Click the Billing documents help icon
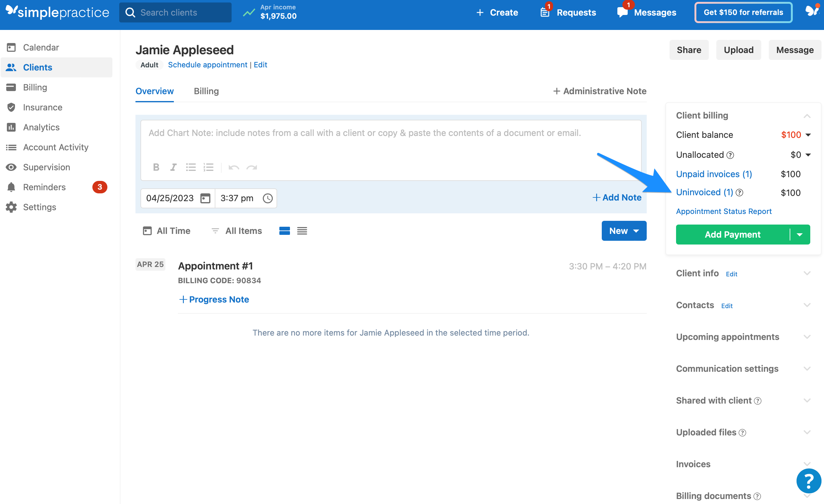Image resolution: width=824 pixels, height=504 pixels. 758,496
